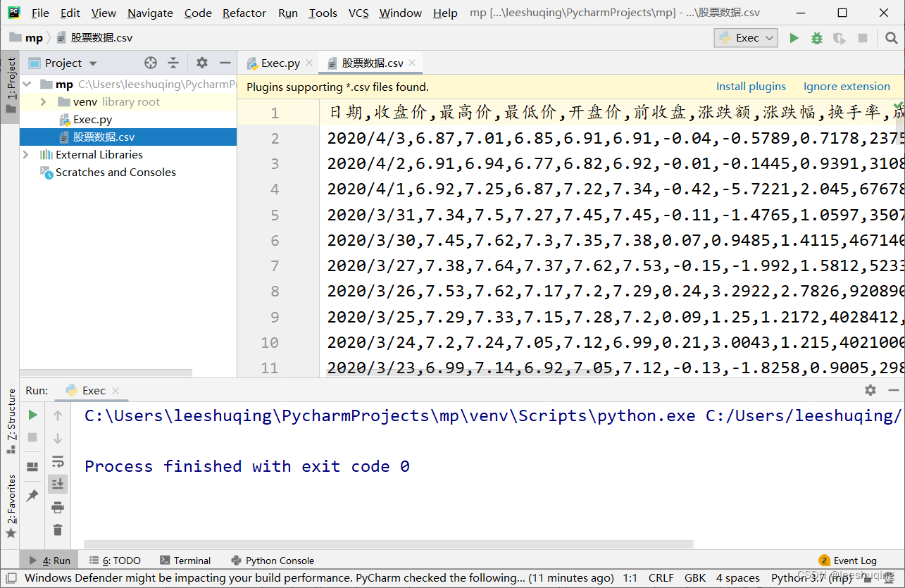Switch to the Exec.py editor tab

coord(280,63)
